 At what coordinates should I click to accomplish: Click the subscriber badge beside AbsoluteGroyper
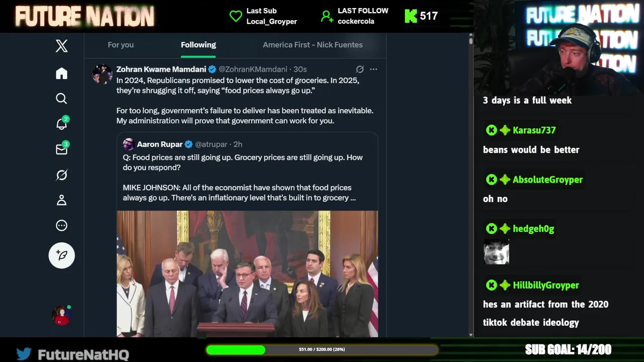(505, 179)
